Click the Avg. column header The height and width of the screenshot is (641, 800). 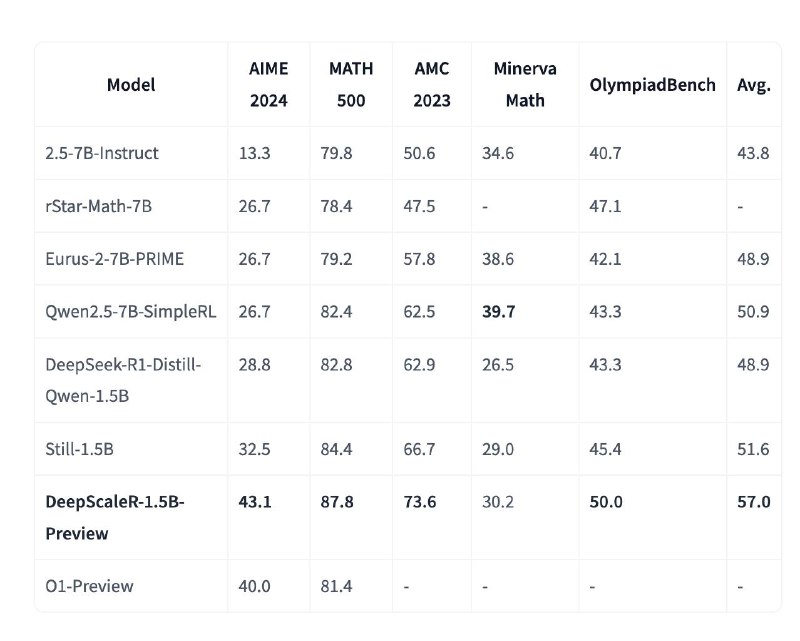pyautogui.click(x=754, y=85)
